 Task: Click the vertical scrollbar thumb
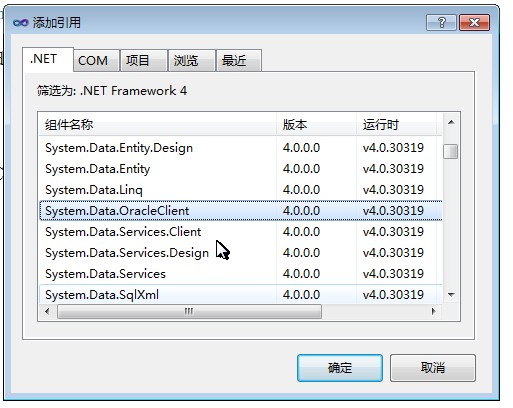(x=451, y=151)
